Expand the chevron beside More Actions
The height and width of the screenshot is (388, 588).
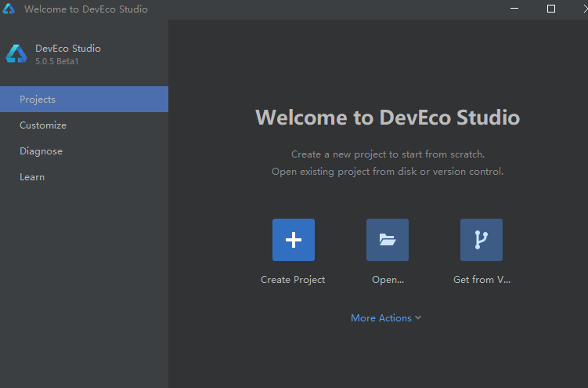418,318
